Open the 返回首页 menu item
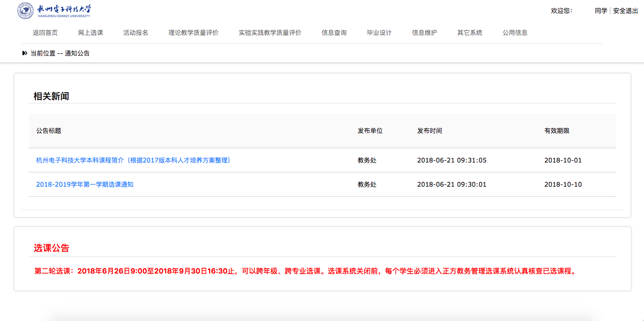Image resolution: width=644 pixels, height=321 pixels. pos(45,33)
